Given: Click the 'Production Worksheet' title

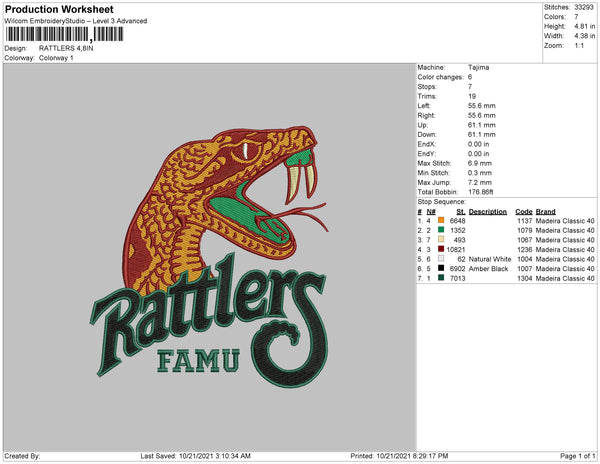Looking at the screenshot, I should [59, 9].
